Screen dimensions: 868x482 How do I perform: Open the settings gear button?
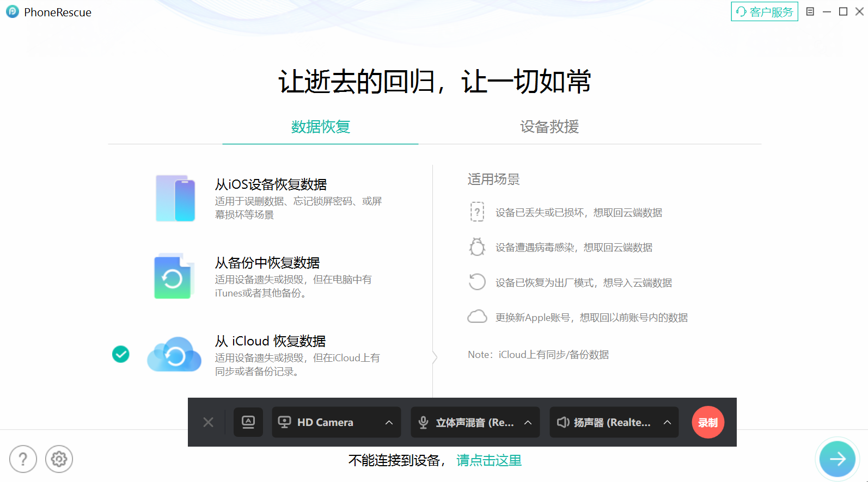click(59, 459)
